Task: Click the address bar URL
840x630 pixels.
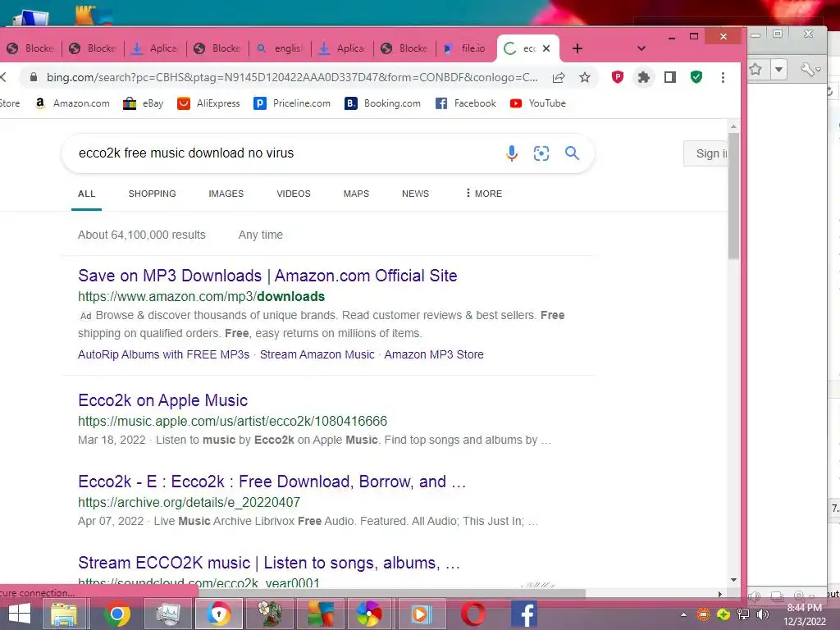Action: coord(292,77)
